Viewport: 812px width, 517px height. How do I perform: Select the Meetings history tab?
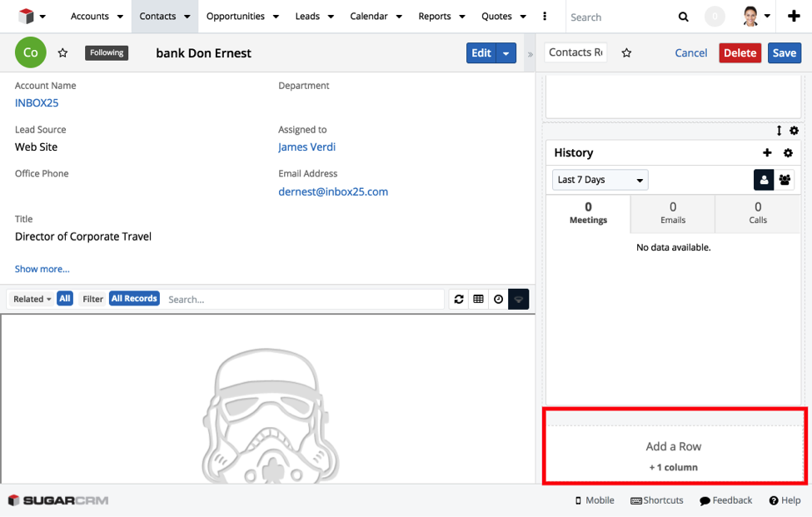588,213
